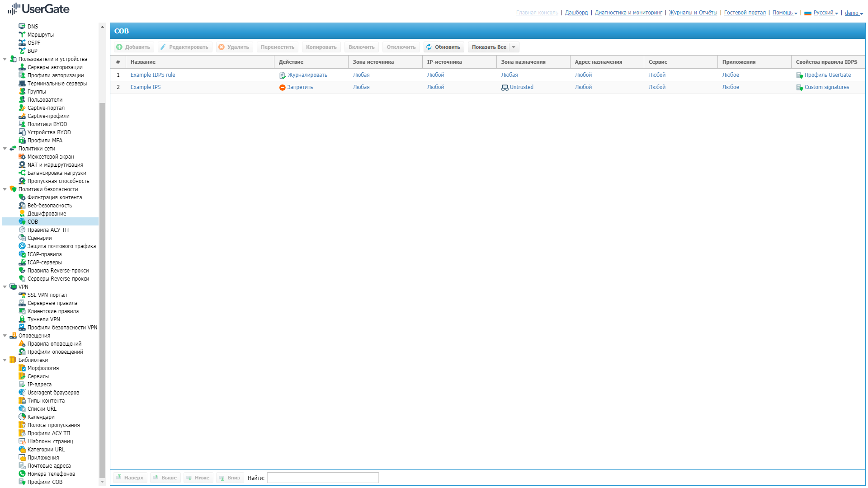Click Журналировать log icon in rule 1
Screen dimensions: 868x488
click(x=282, y=75)
